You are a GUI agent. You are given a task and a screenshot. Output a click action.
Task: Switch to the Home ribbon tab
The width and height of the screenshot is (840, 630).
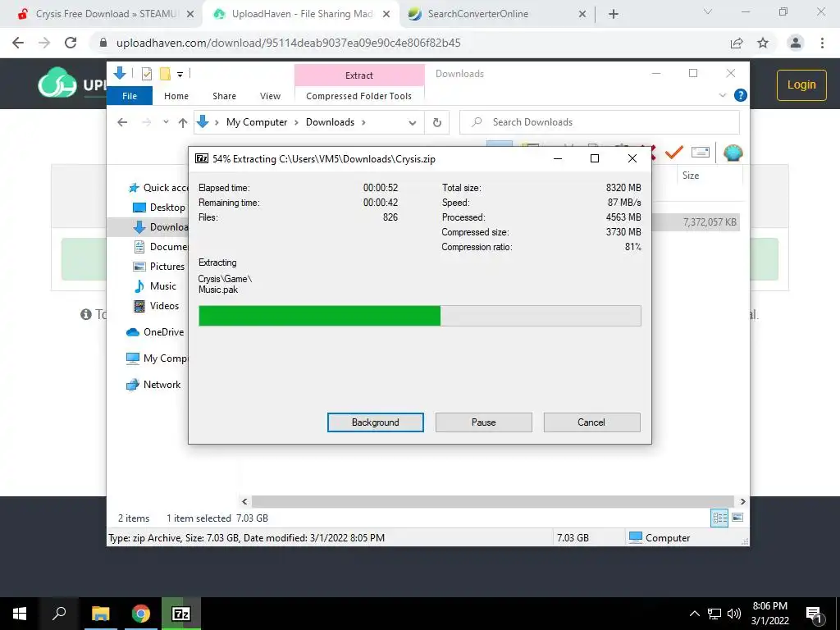pyautogui.click(x=176, y=96)
